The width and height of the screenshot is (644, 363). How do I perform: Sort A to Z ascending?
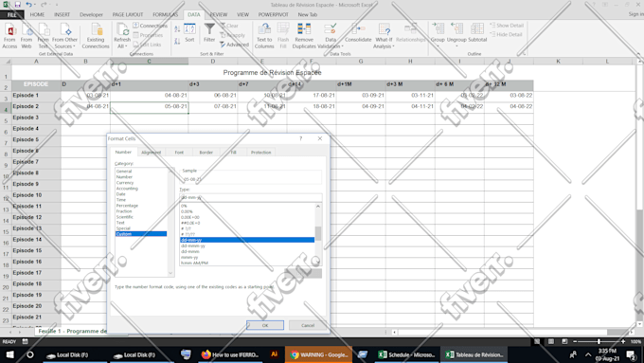click(x=177, y=29)
